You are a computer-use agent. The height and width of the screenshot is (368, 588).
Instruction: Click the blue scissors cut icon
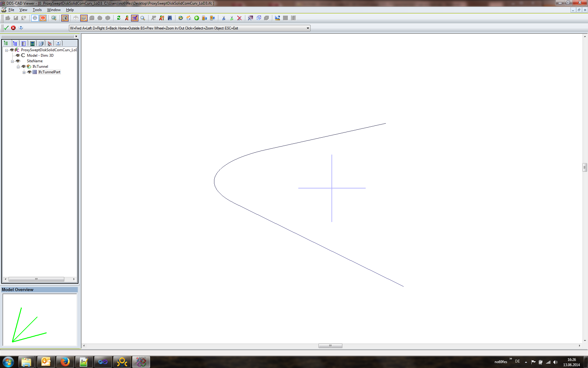coord(224,18)
